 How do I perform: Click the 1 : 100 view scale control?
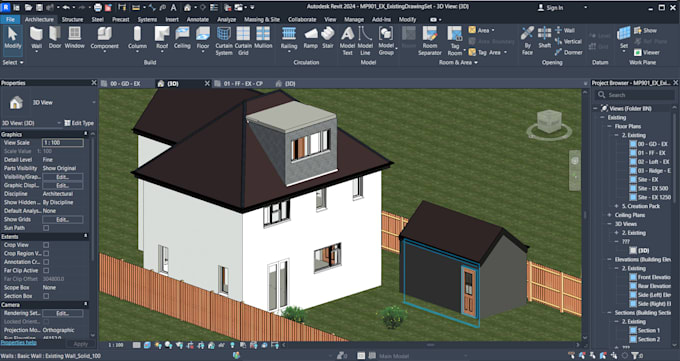point(116,345)
